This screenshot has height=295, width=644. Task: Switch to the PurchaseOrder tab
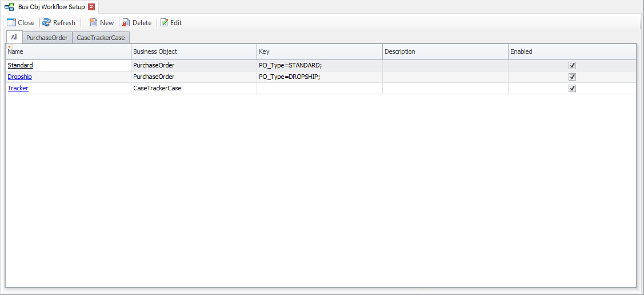47,38
